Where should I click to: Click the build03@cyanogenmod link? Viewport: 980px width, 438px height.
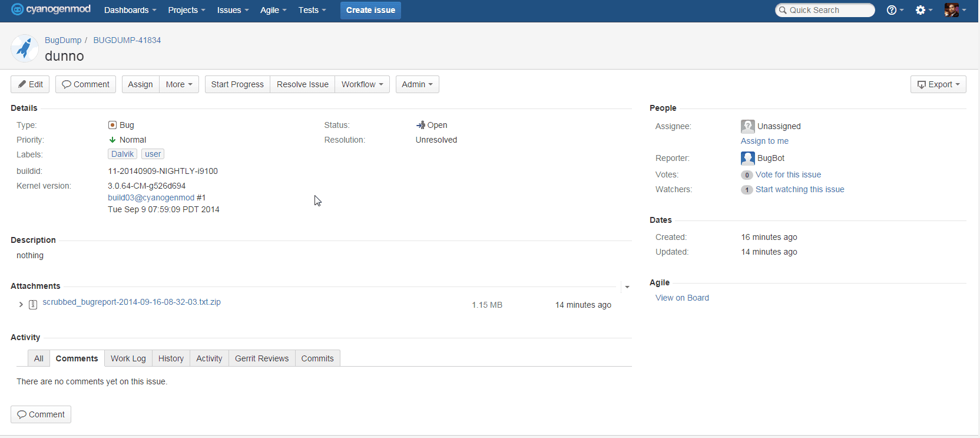tap(151, 197)
